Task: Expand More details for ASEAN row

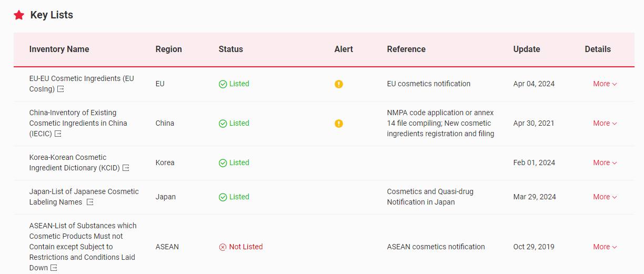Action: point(605,247)
